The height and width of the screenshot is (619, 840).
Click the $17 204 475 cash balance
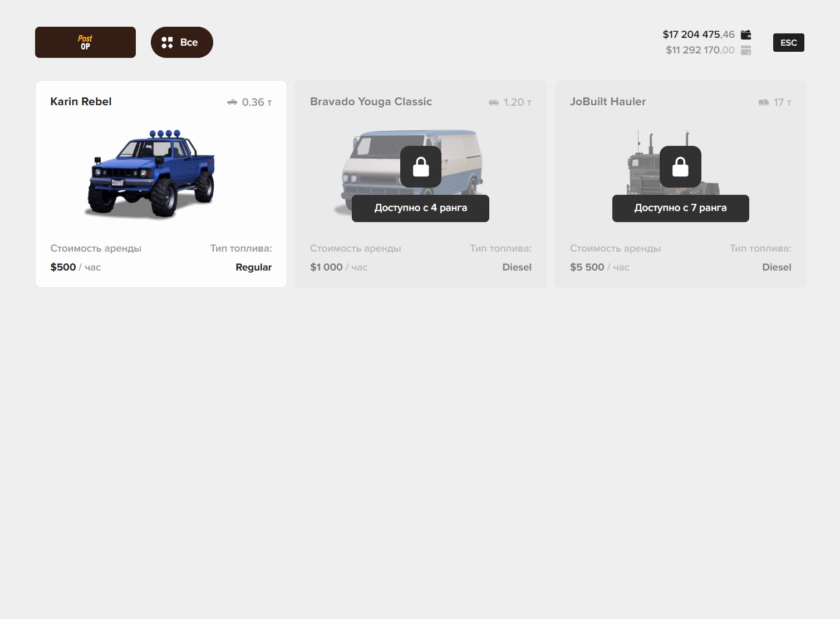[x=698, y=35]
